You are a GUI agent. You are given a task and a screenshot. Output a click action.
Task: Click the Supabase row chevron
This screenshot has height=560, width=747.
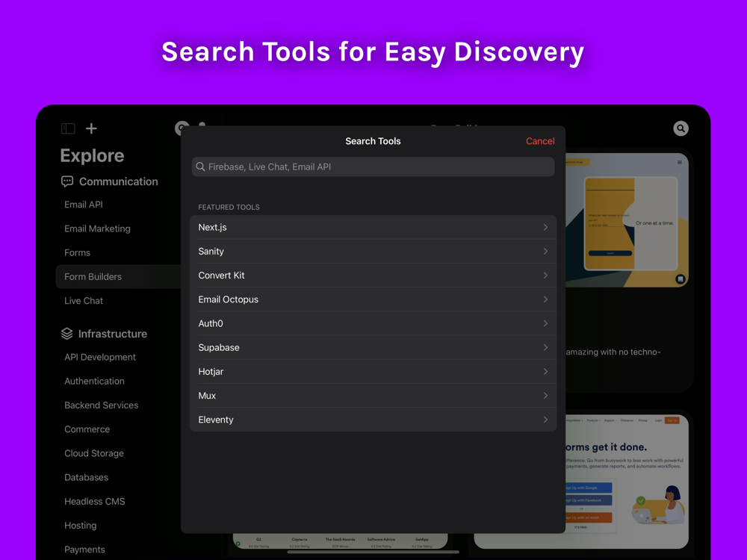(x=545, y=348)
